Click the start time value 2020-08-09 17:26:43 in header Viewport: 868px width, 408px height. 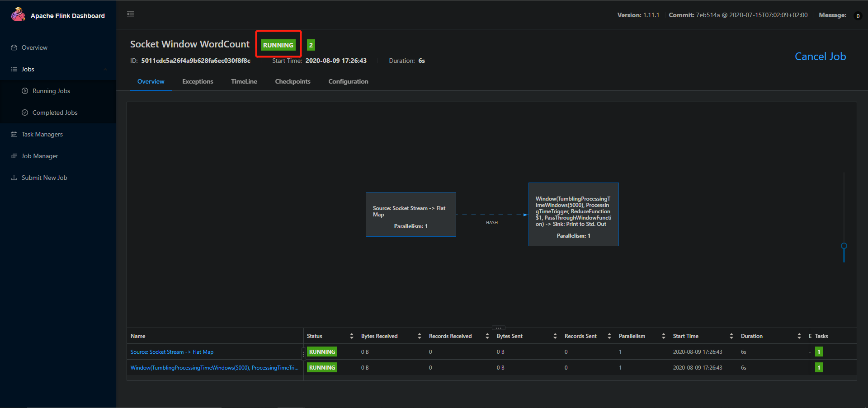click(336, 61)
